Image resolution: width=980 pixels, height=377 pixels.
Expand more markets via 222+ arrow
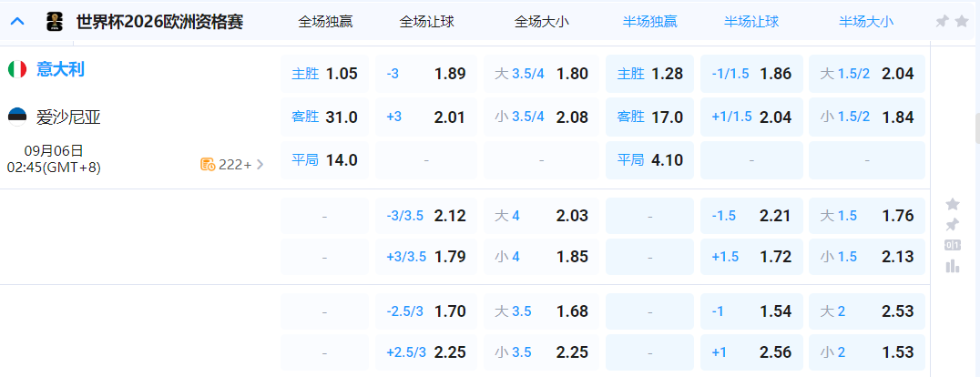pyautogui.click(x=260, y=165)
